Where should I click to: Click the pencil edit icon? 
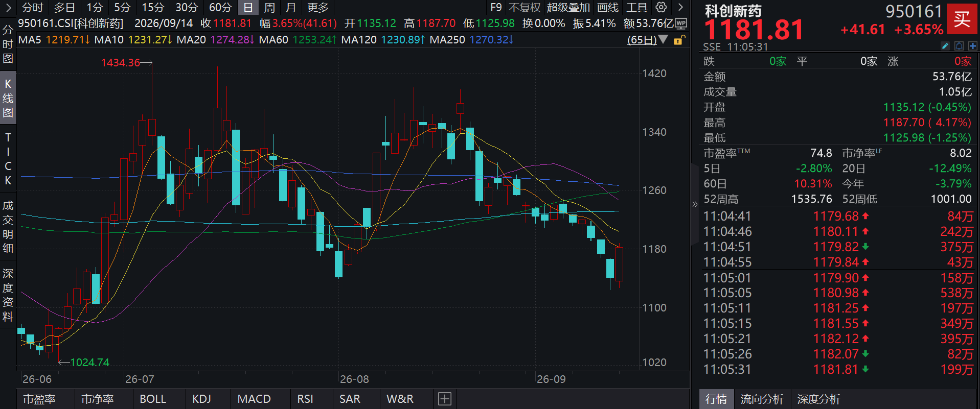click(945, 46)
